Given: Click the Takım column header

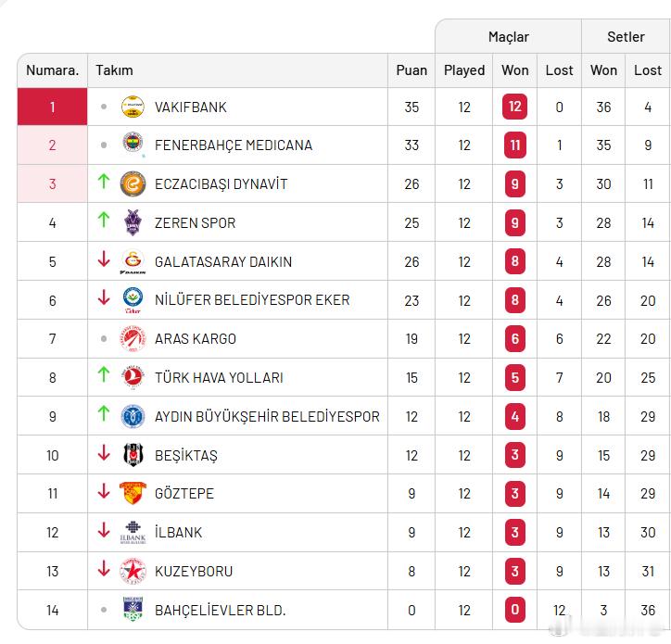Looking at the screenshot, I should [114, 69].
